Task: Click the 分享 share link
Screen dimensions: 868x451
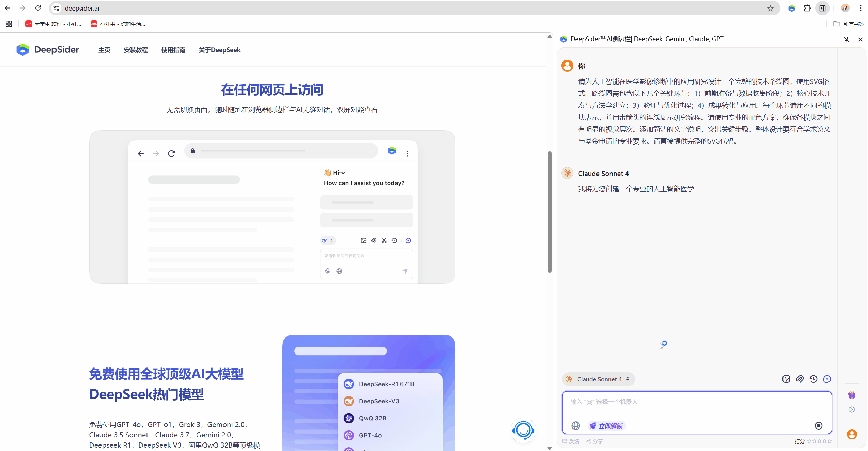Action: (595, 441)
